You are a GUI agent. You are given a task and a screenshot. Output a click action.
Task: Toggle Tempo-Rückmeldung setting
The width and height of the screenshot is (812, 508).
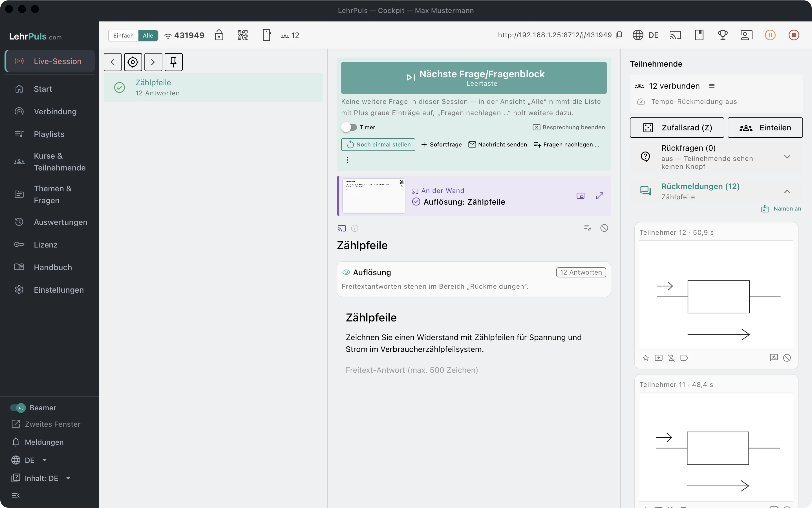tap(687, 102)
